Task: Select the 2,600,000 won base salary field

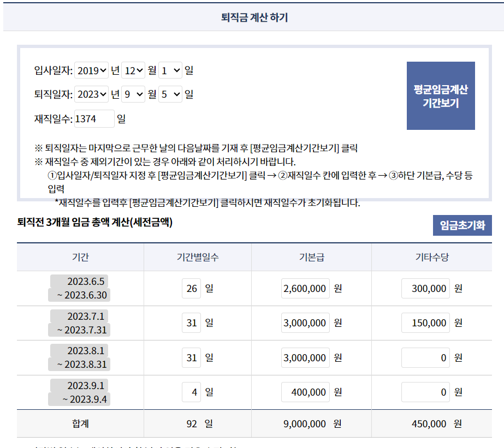Action: click(304, 288)
